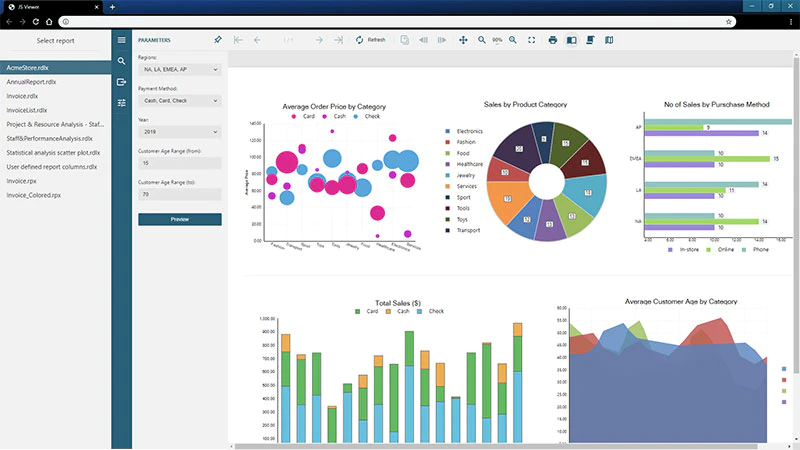
Task: Select AnnualReport.rdlx from report list
Action: tap(31, 82)
